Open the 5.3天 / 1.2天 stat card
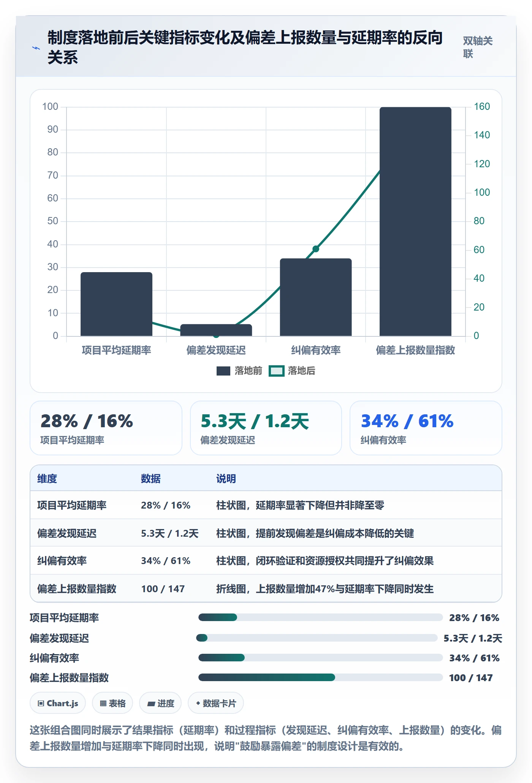 pos(266,428)
